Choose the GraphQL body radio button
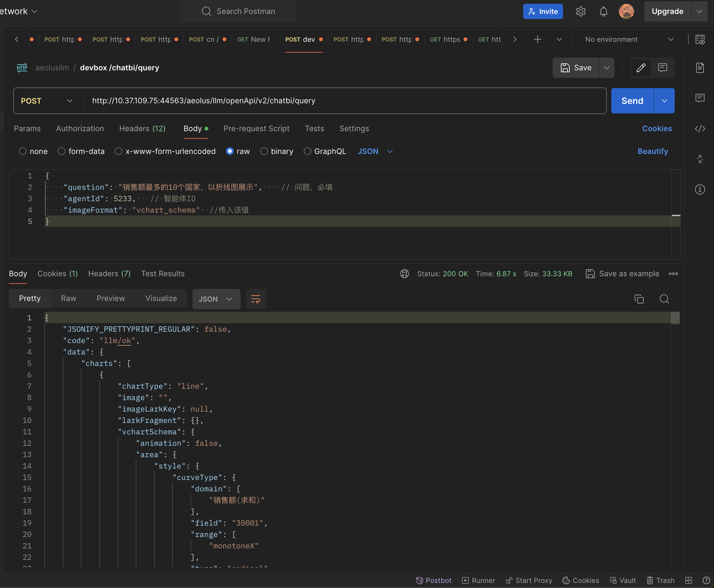 [x=307, y=151]
